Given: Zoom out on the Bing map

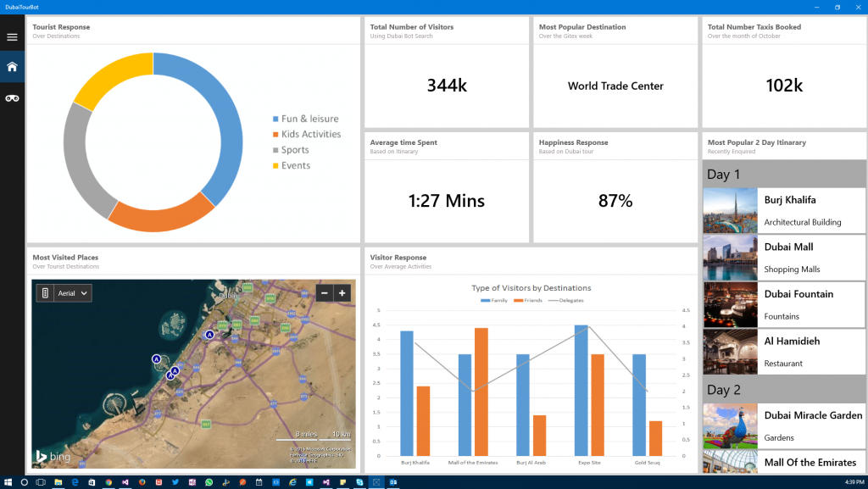Looking at the screenshot, I should click(325, 293).
